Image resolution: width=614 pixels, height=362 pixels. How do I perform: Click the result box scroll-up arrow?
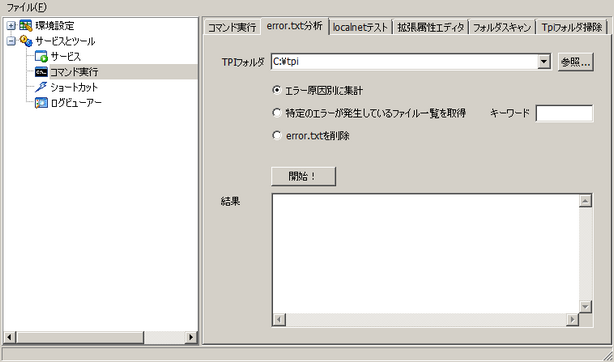pyautogui.click(x=585, y=201)
